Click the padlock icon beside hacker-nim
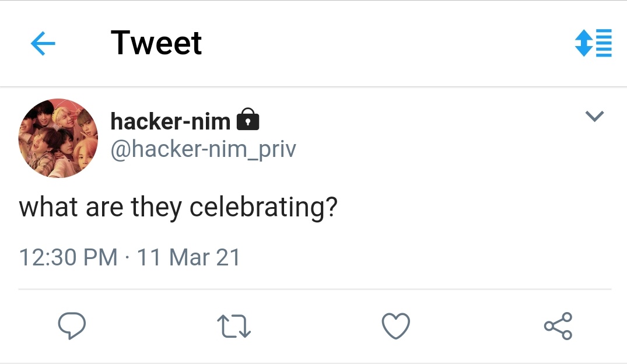The image size is (627, 364). 247,120
